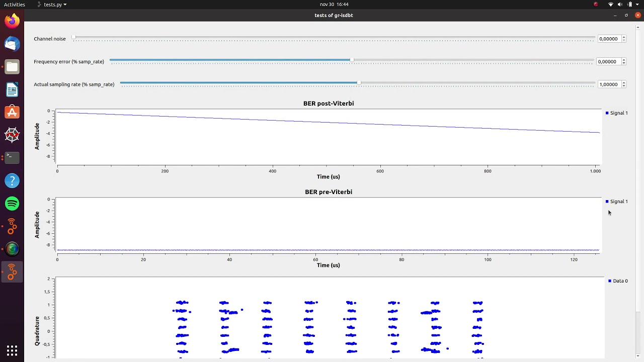Increase Actual sampling rate with up arrow
This screenshot has height=362, width=644.
pyautogui.click(x=624, y=83)
